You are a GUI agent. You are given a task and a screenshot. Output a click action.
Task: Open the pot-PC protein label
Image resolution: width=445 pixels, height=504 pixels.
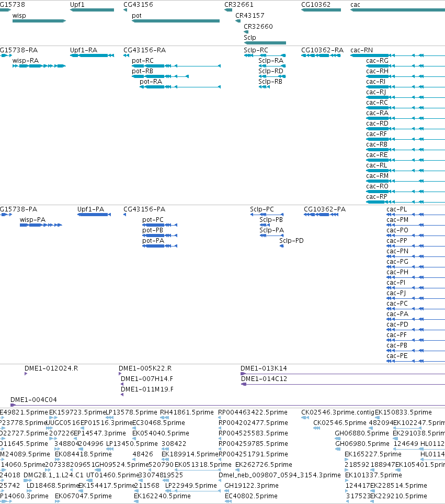click(x=153, y=219)
